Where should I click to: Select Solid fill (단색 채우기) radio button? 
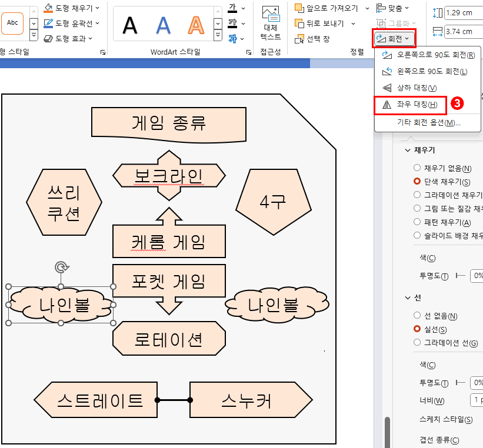click(417, 181)
